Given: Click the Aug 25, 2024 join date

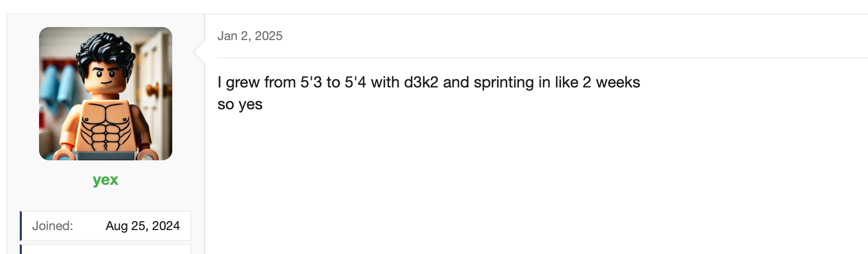Looking at the screenshot, I should [143, 226].
